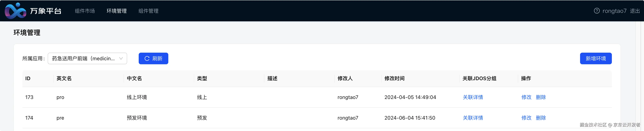644x131 pixels.
Task: Open 关联详情 for the pre environment
Action: [x=472, y=118]
